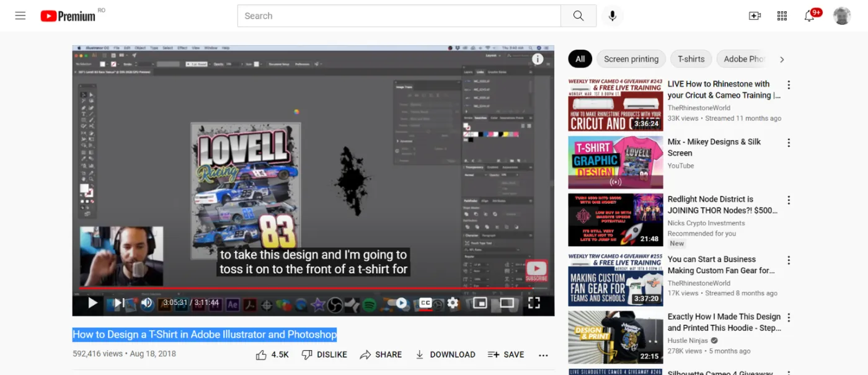The image size is (868, 375).
Task: Turn off closed captions
Action: [x=425, y=303]
